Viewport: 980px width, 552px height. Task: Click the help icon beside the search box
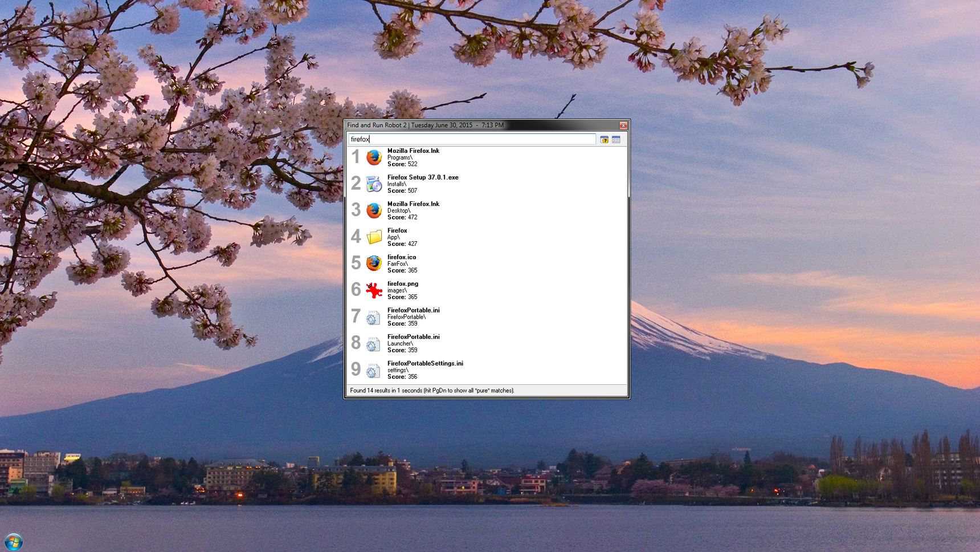point(604,140)
